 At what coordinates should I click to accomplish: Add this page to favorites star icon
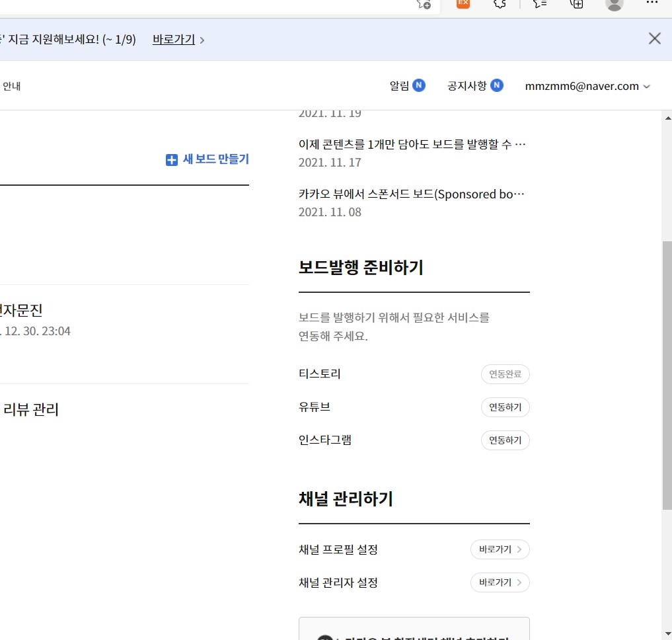pyautogui.click(x=424, y=4)
